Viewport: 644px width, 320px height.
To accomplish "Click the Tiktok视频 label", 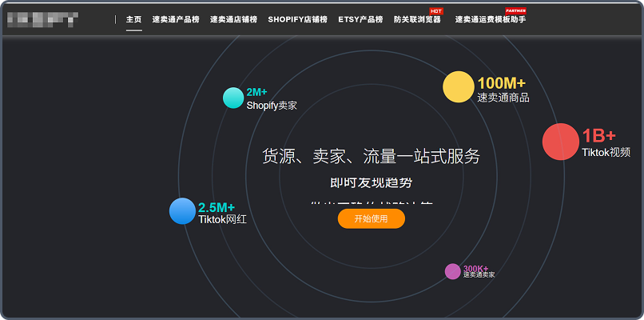I will point(606,152).
